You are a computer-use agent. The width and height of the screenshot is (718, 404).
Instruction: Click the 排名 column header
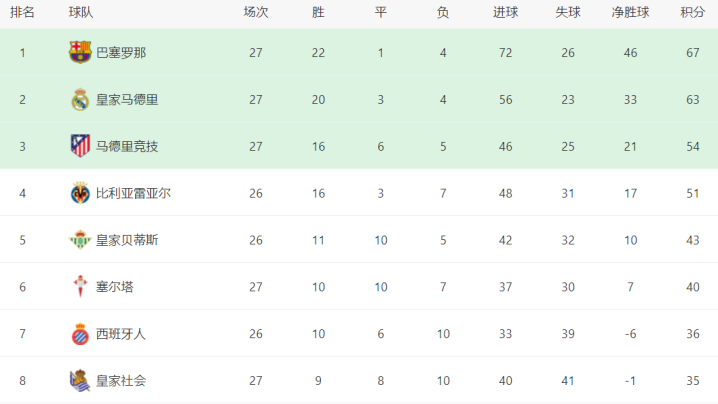23,12
